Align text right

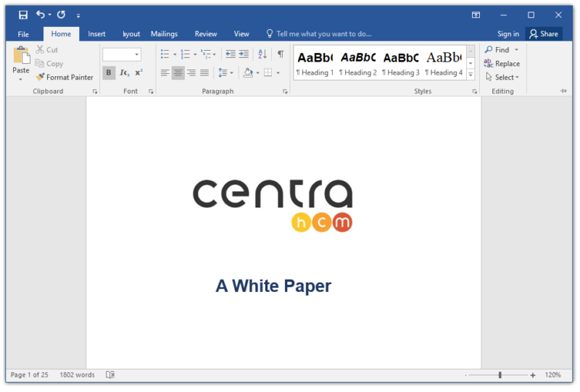pos(191,72)
